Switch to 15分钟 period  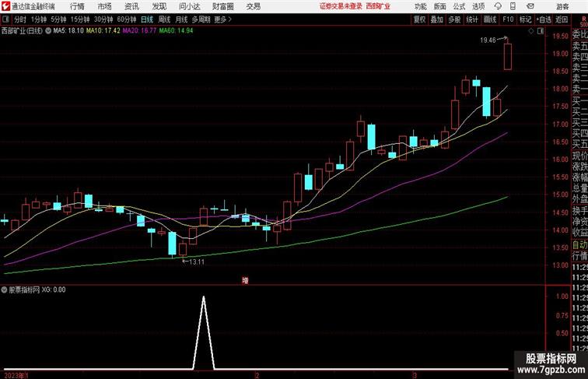tap(80, 19)
